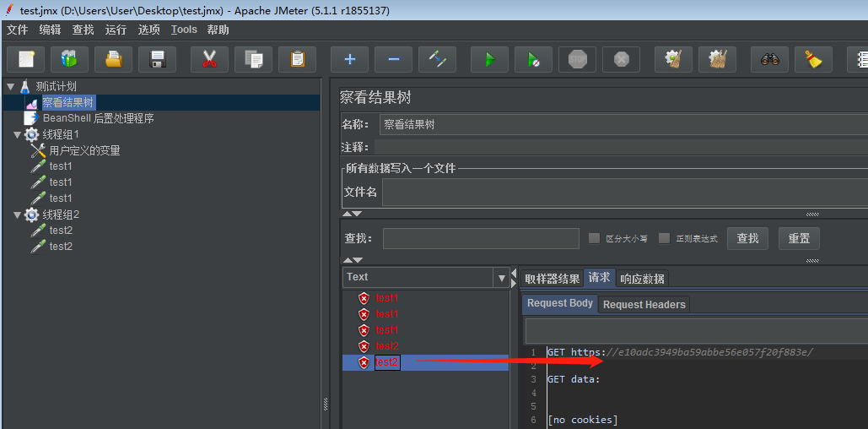
Task: Open the Text renderer dropdown
Action: 502,278
